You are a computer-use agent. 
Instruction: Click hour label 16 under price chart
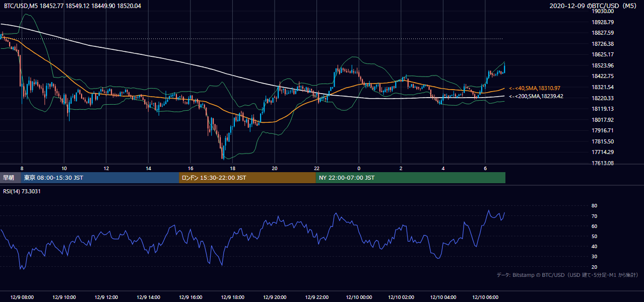190,168
